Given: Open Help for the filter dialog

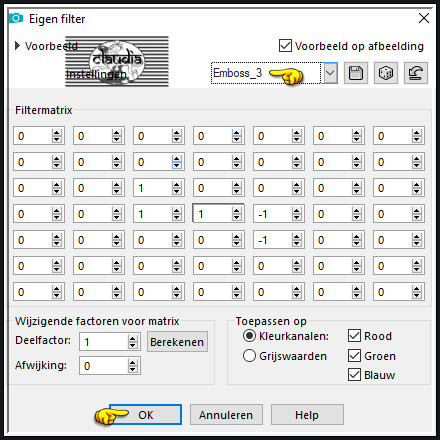Looking at the screenshot, I should tap(307, 415).
